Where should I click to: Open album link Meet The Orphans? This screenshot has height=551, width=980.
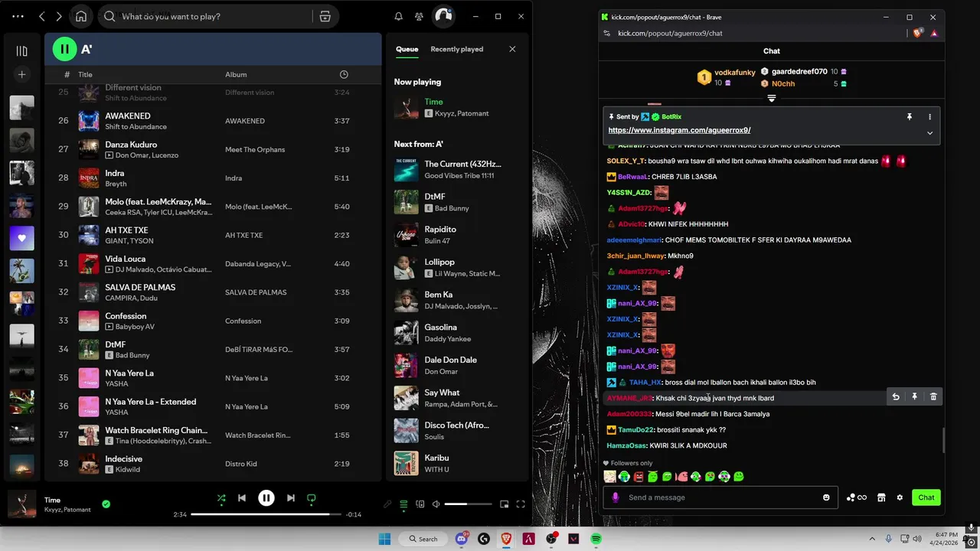255,149
